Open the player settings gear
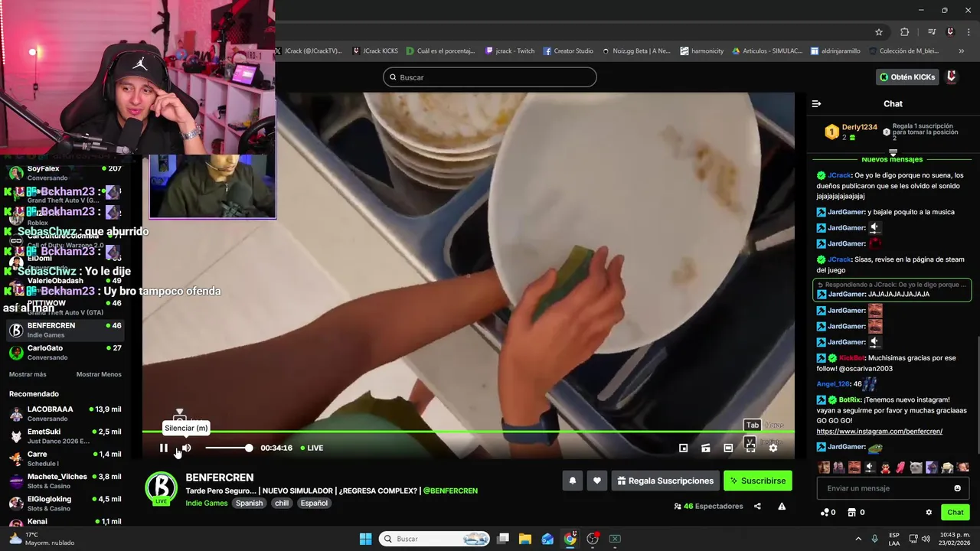 [x=773, y=448]
